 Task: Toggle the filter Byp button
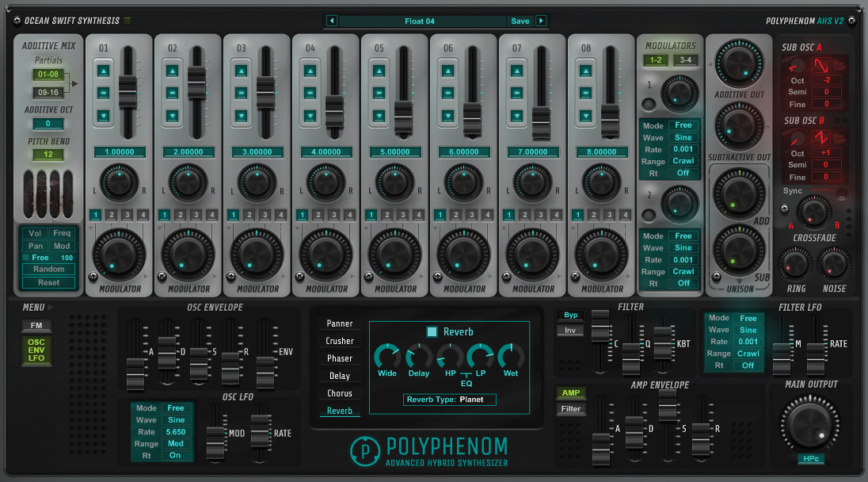click(571, 316)
